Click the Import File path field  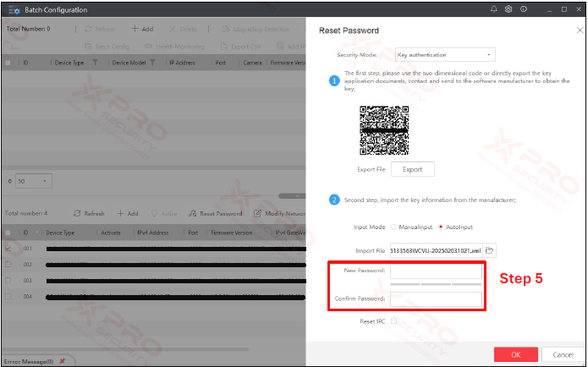[436, 250]
